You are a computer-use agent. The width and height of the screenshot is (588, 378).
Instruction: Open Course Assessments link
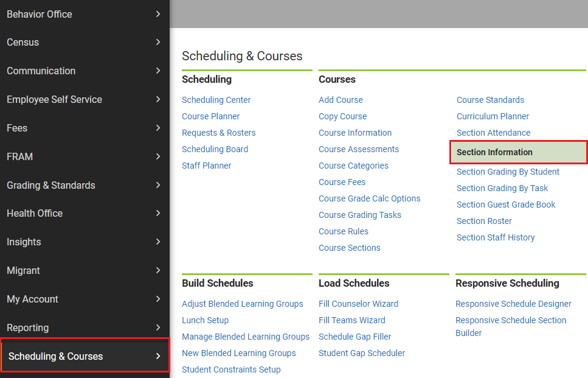point(359,149)
